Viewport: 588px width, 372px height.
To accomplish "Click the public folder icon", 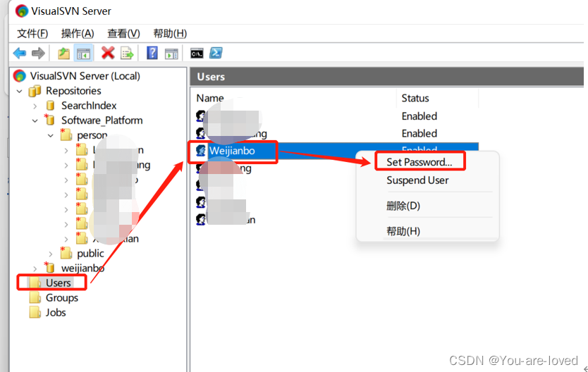I will [x=66, y=253].
